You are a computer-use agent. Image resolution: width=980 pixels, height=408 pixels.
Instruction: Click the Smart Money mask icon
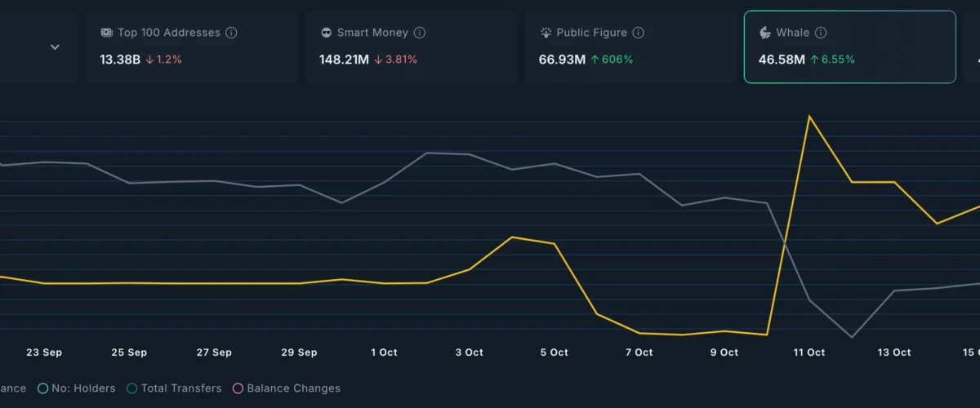(x=327, y=33)
